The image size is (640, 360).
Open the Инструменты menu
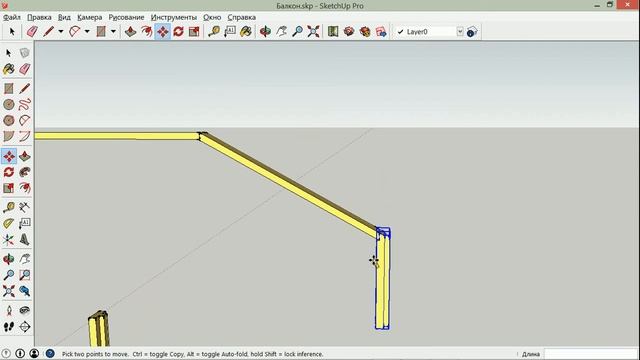(173, 18)
